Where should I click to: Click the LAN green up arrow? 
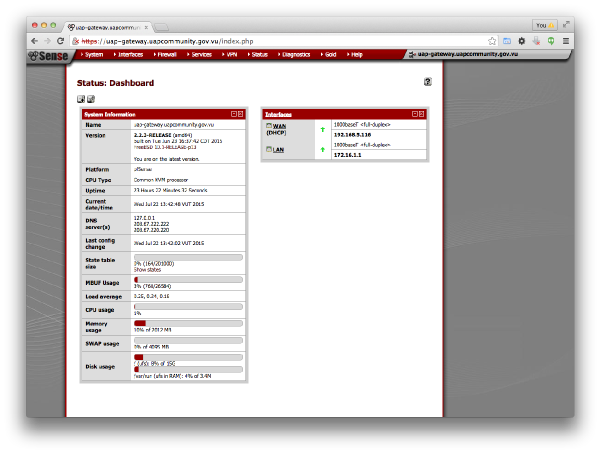pyautogui.click(x=323, y=150)
